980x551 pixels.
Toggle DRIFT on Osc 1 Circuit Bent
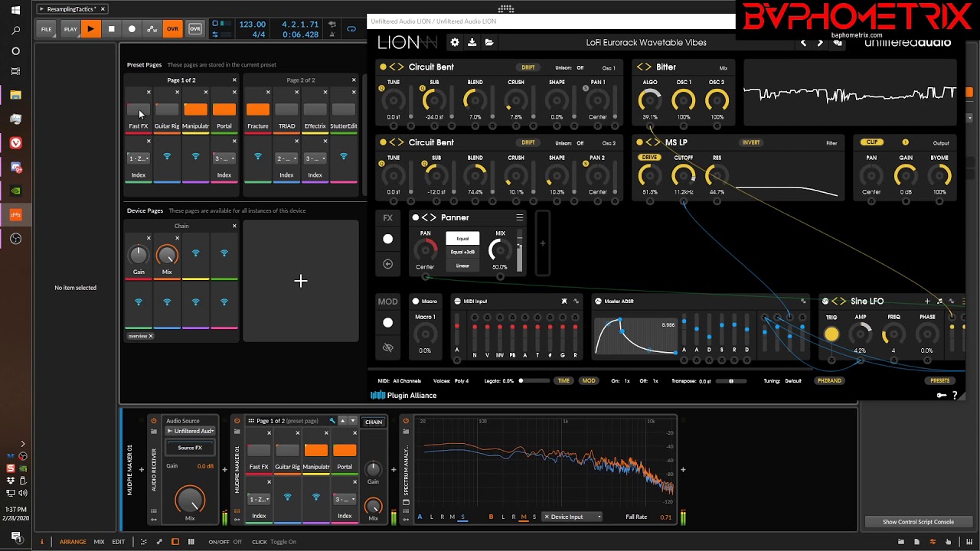tap(528, 67)
